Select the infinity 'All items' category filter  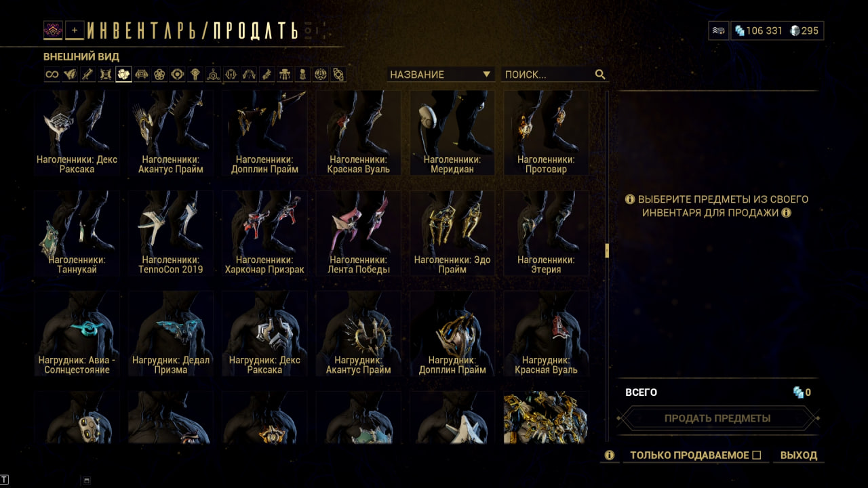click(52, 75)
